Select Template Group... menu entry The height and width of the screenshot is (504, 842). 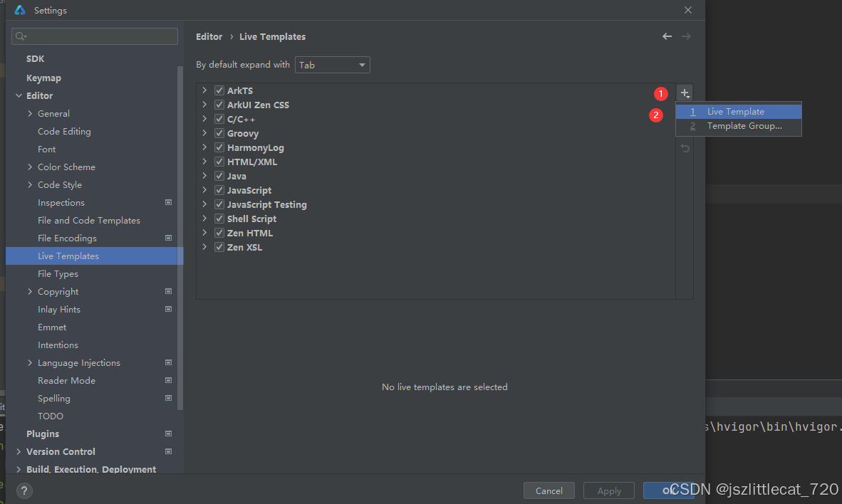point(744,126)
